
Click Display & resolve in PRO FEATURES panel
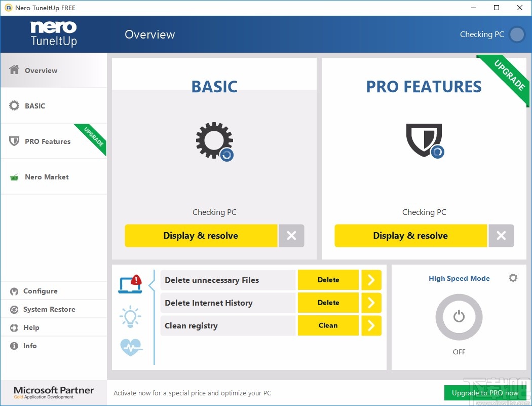410,236
